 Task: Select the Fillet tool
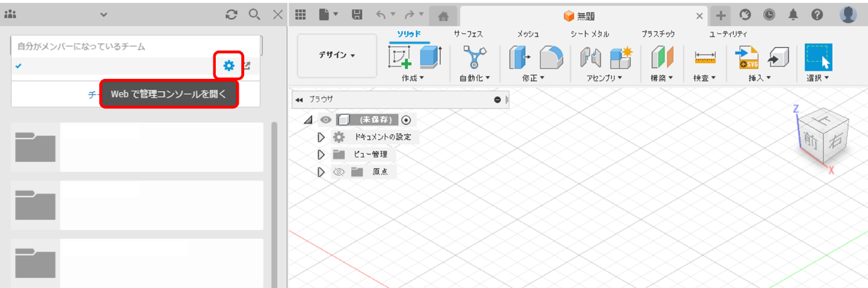551,57
